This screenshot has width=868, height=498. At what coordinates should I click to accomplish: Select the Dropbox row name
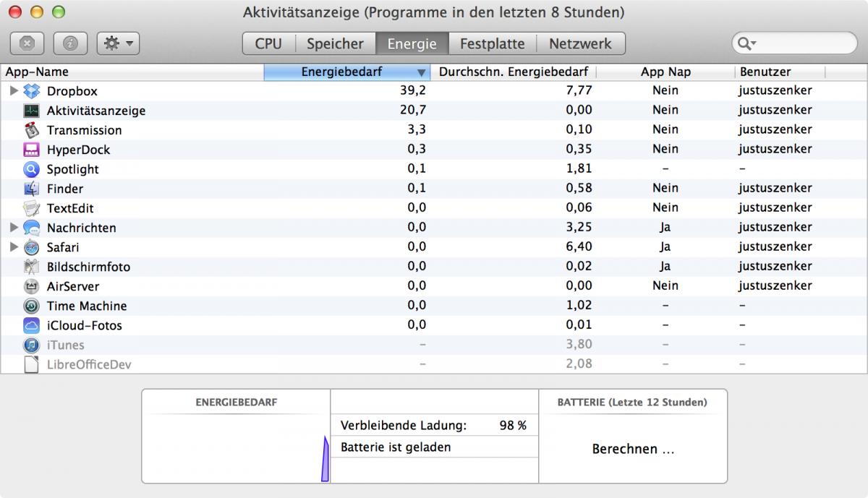pos(72,91)
